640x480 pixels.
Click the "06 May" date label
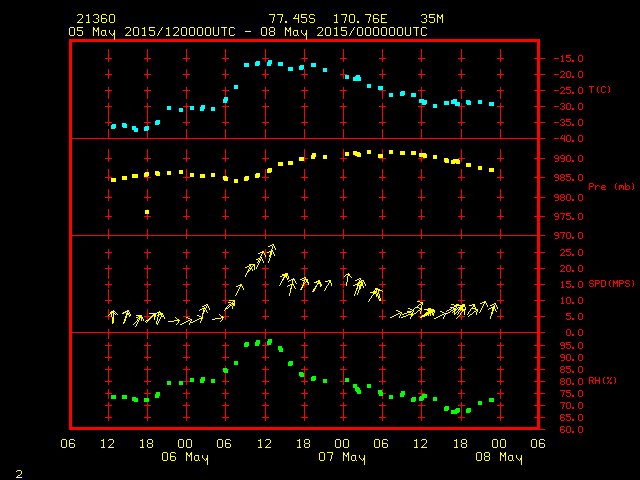(x=185, y=458)
